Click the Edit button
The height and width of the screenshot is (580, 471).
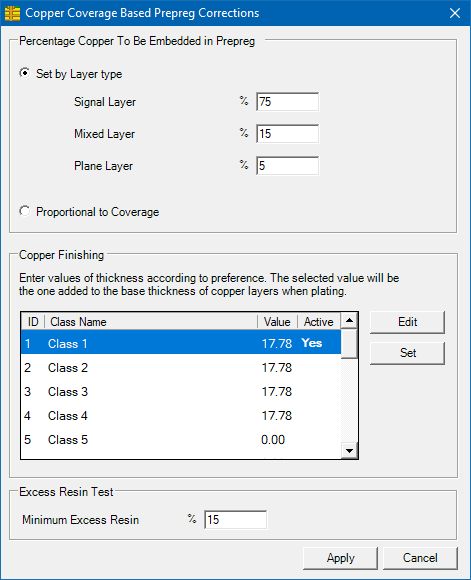pos(407,322)
